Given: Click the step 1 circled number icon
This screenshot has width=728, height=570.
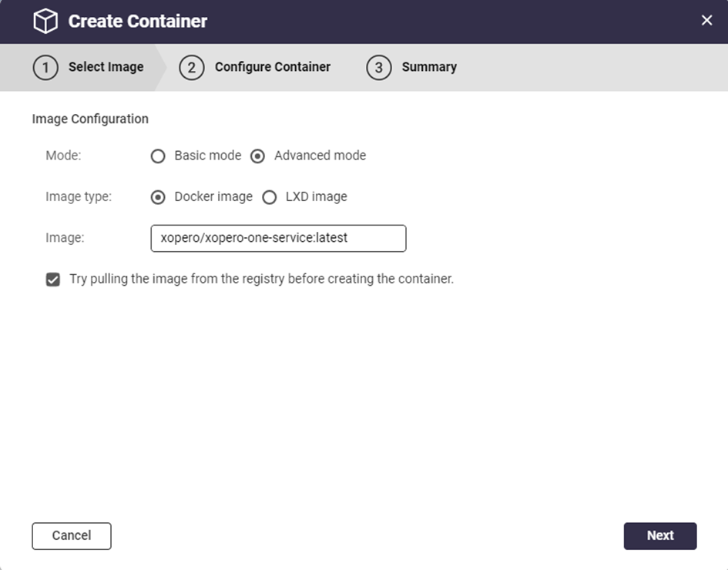Looking at the screenshot, I should click(x=45, y=67).
